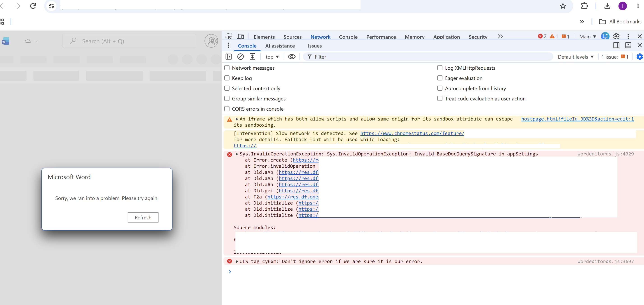Switch to the Sources panel tab

[x=292, y=37]
